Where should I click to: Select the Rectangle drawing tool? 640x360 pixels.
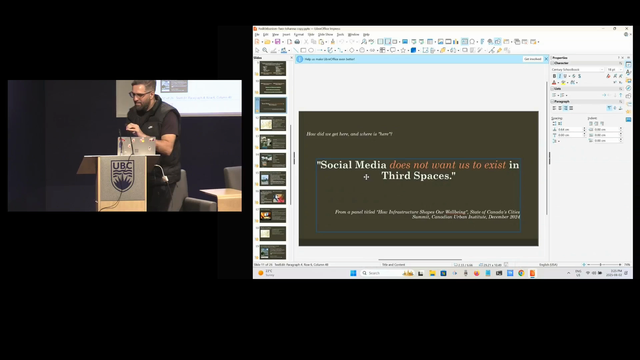(x=303, y=50)
